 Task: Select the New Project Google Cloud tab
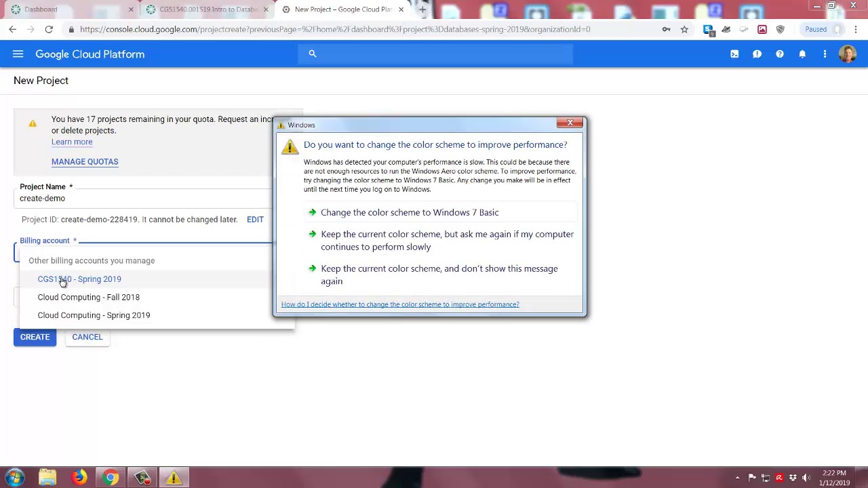(x=342, y=9)
